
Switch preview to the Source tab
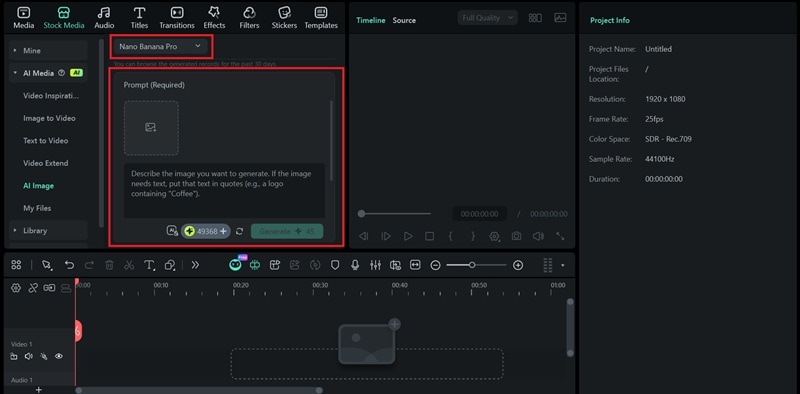[404, 20]
